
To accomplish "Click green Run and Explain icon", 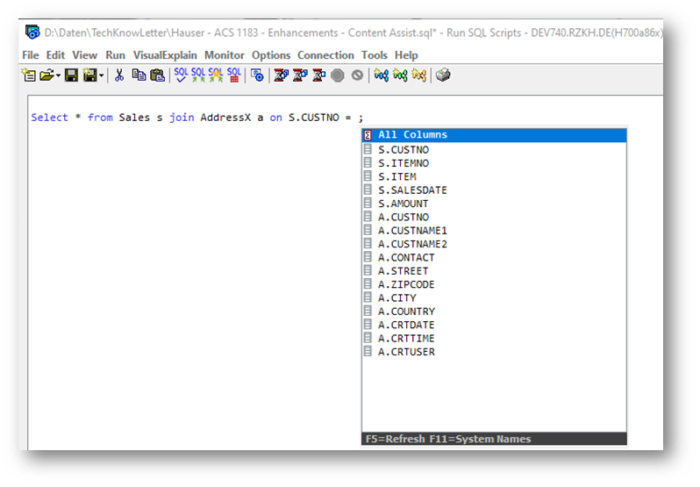I will click(x=400, y=75).
